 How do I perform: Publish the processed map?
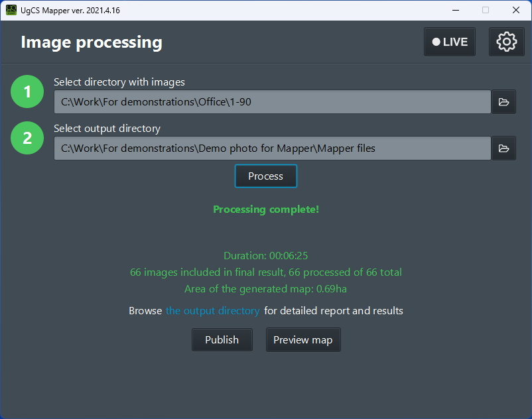(222, 339)
